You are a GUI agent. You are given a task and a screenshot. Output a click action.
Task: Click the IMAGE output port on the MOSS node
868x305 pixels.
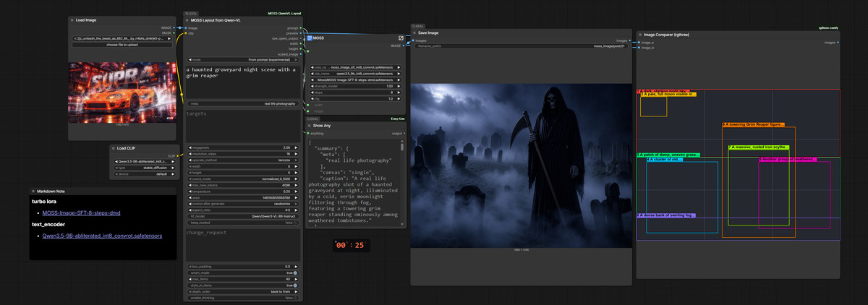coord(404,45)
